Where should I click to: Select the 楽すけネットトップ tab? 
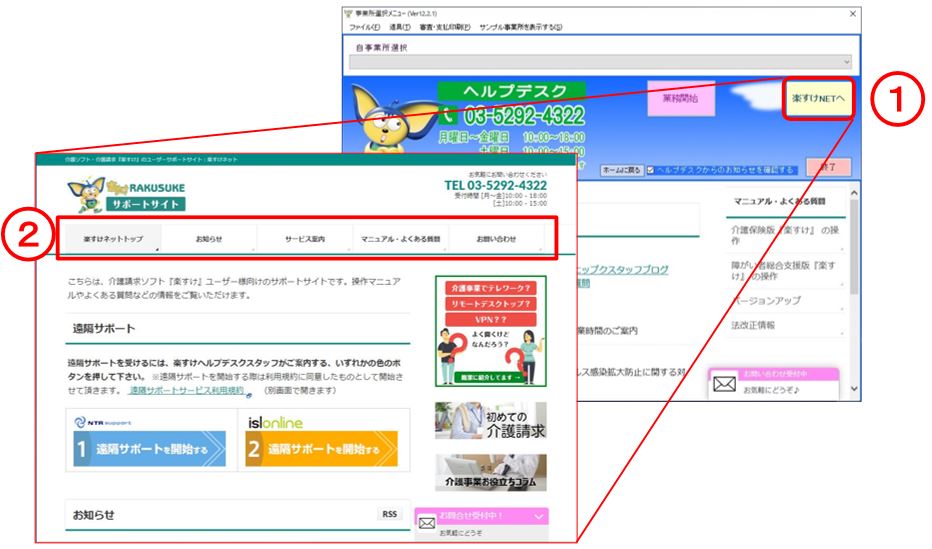pos(113,238)
